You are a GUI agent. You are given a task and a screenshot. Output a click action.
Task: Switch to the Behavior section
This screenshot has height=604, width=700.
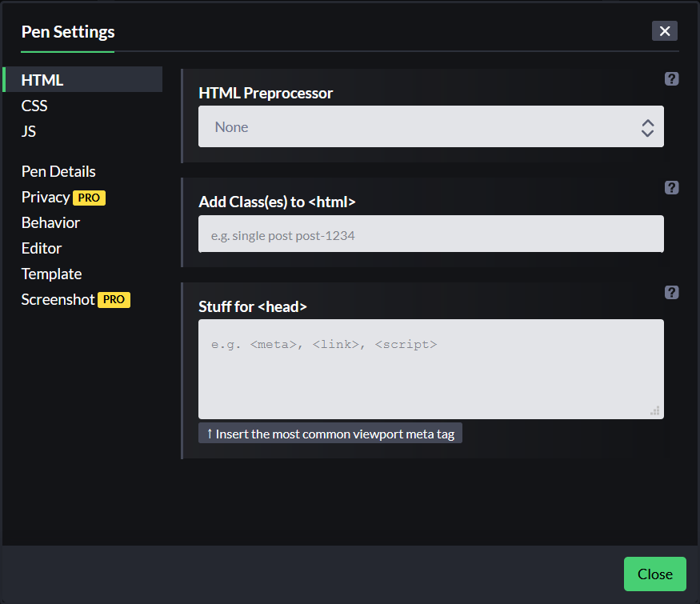(x=50, y=222)
